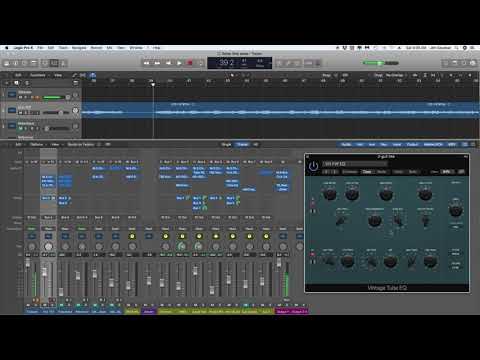The width and height of the screenshot is (480, 360).
Task: Adjust the second track's volume slider
Action: pyautogui.click(x=57, y=113)
